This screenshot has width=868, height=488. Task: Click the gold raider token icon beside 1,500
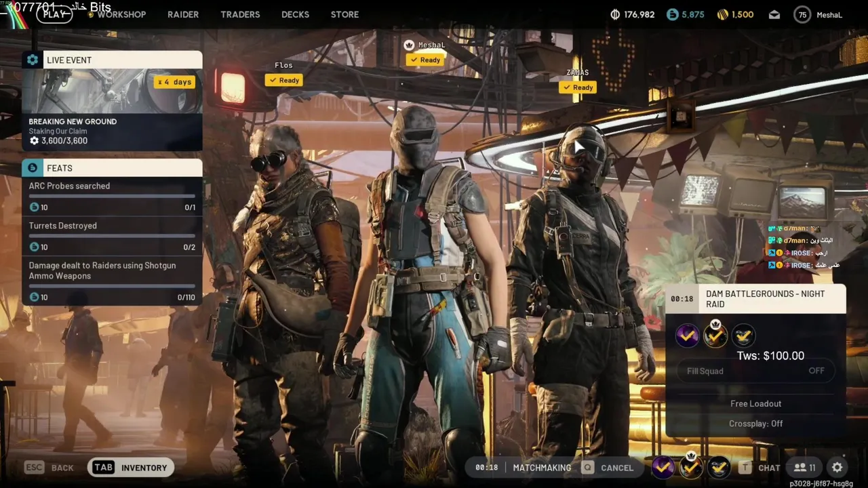723,14
